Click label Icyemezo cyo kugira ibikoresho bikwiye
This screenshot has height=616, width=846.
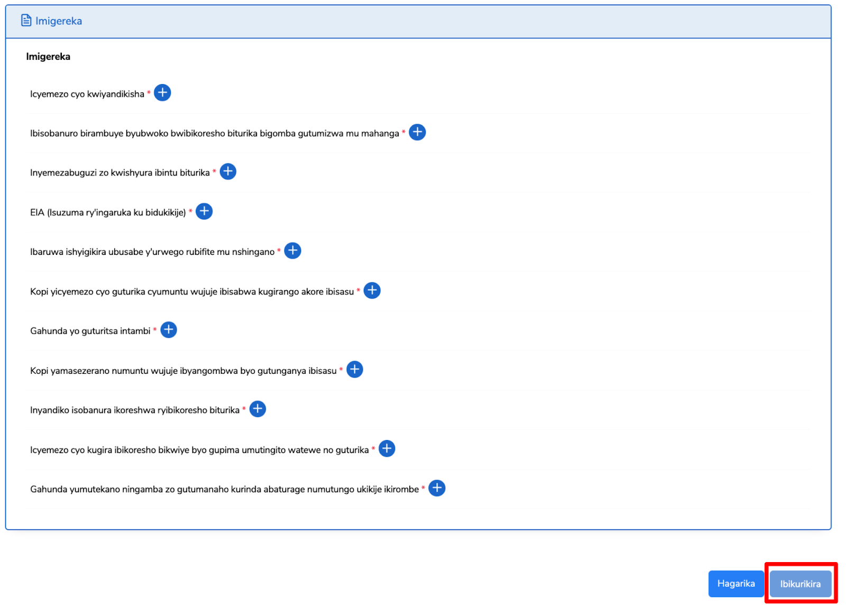199,450
